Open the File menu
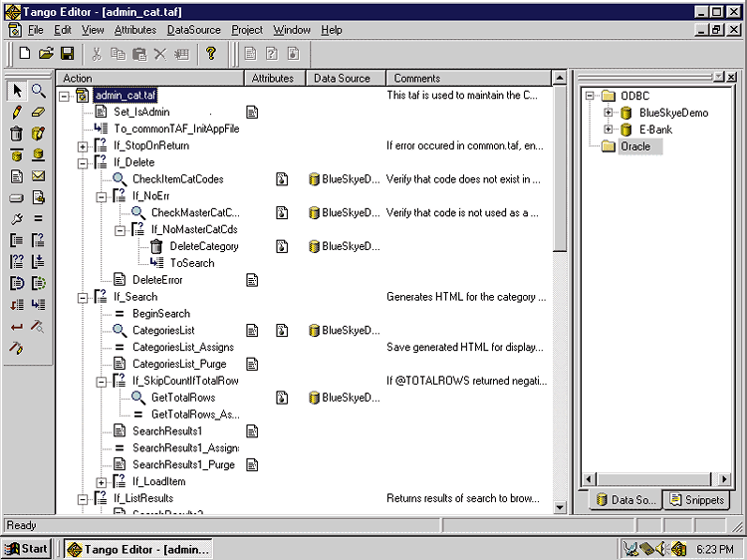The width and height of the screenshot is (747, 560). pos(35,30)
